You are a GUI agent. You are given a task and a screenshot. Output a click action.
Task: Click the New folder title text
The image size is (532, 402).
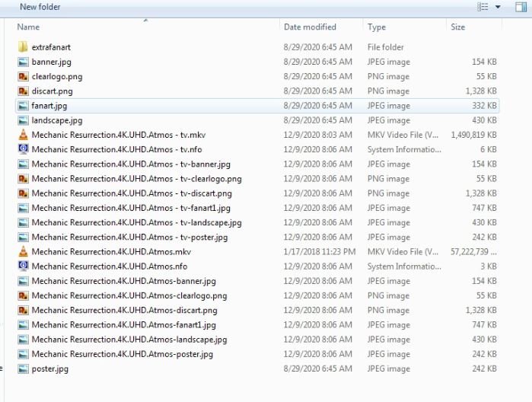pos(40,7)
